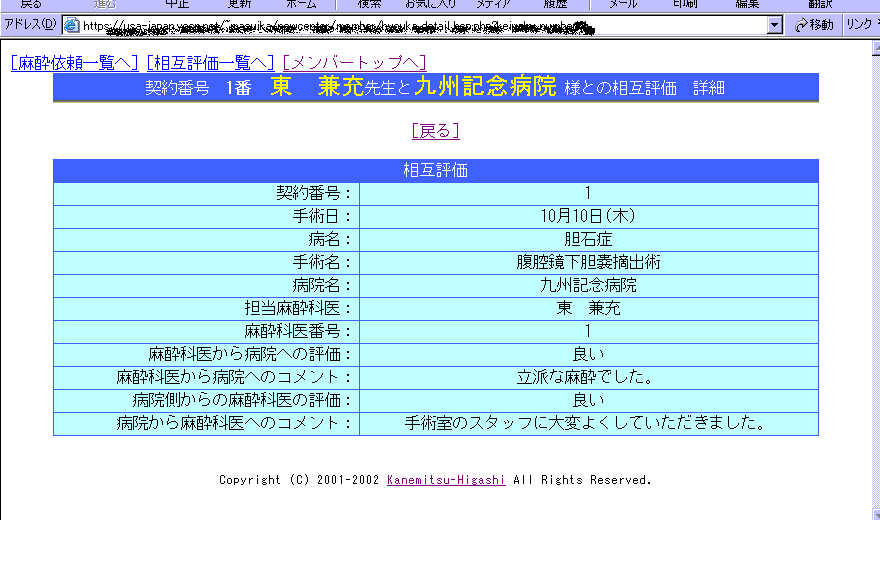Open お気に入り (Favorites) in the toolbar
880x567 pixels.
[430, 4]
